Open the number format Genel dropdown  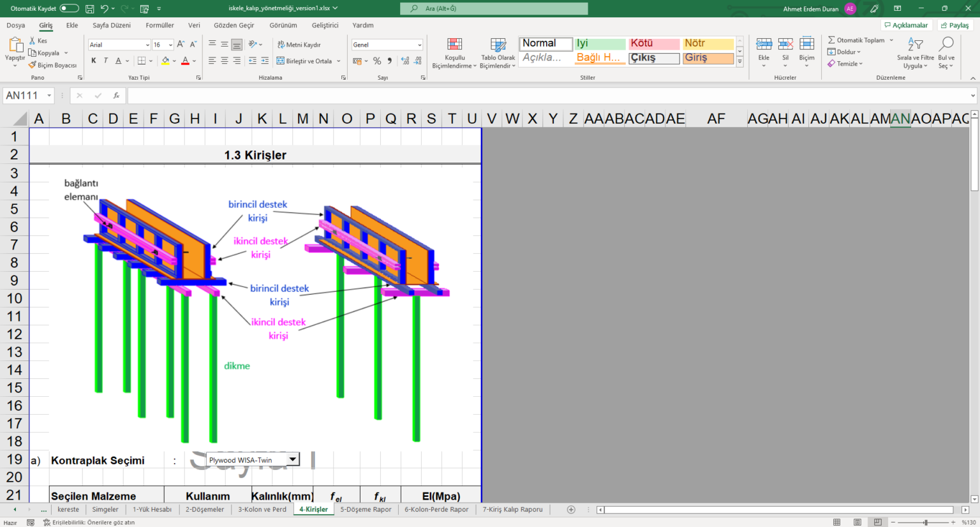tap(419, 45)
